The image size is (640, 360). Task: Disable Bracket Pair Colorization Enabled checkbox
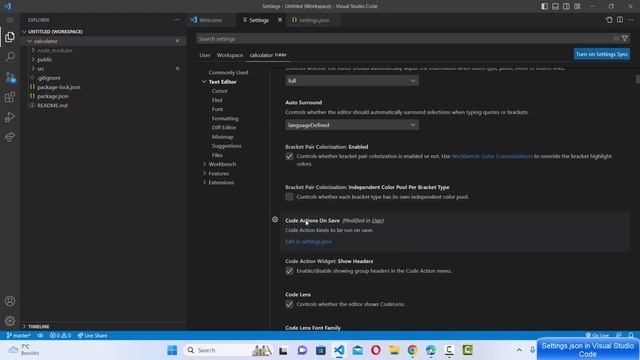click(x=289, y=156)
